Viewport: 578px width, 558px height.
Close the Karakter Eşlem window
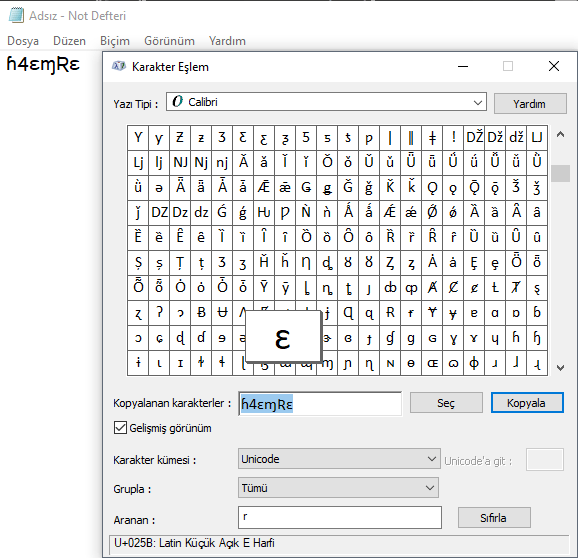point(554,66)
